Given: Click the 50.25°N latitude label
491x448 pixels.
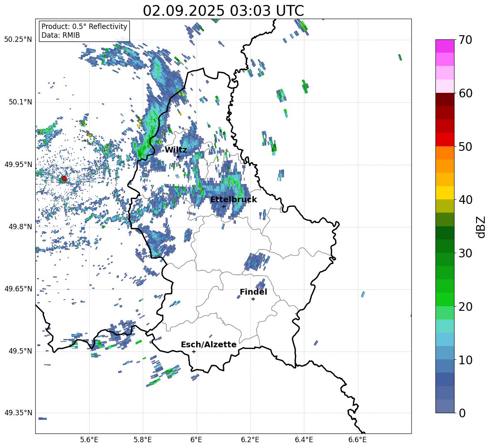Looking at the screenshot, I should pyautogui.click(x=18, y=40).
